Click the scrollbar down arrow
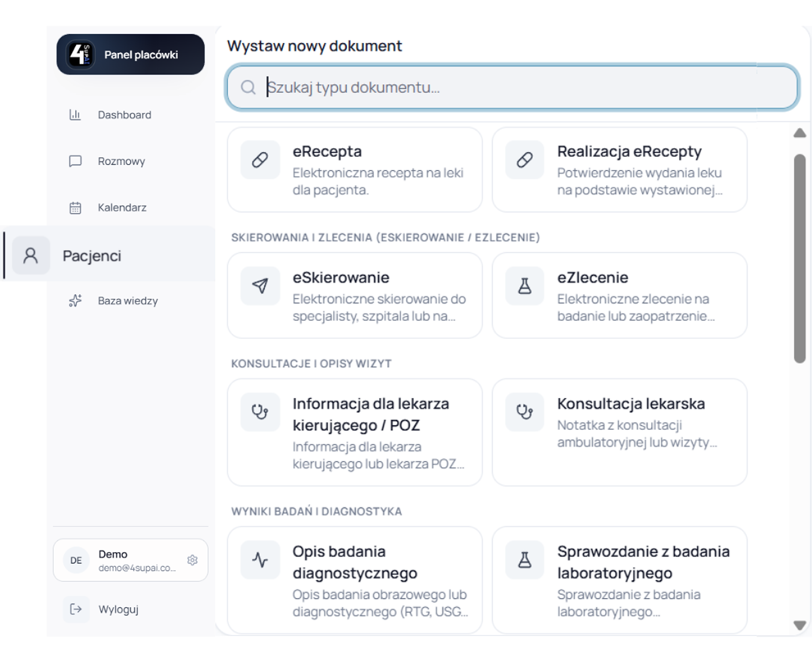Image resolution: width=812 pixels, height=662 pixels. point(800,626)
